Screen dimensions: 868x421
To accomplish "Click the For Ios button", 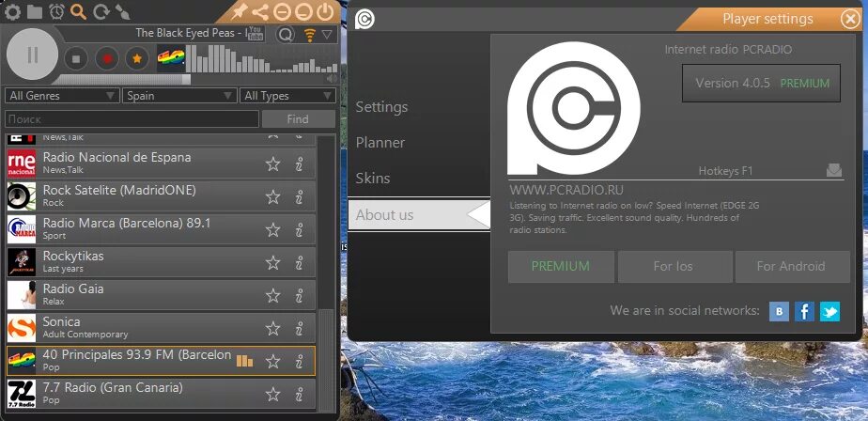I will pyautogui.click(x=675, y=267).
